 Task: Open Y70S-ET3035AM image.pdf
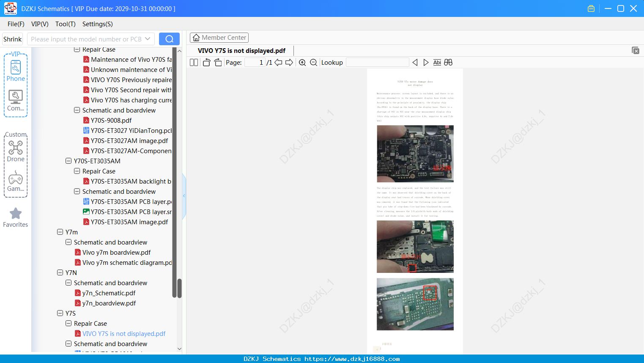click(129, 222)
